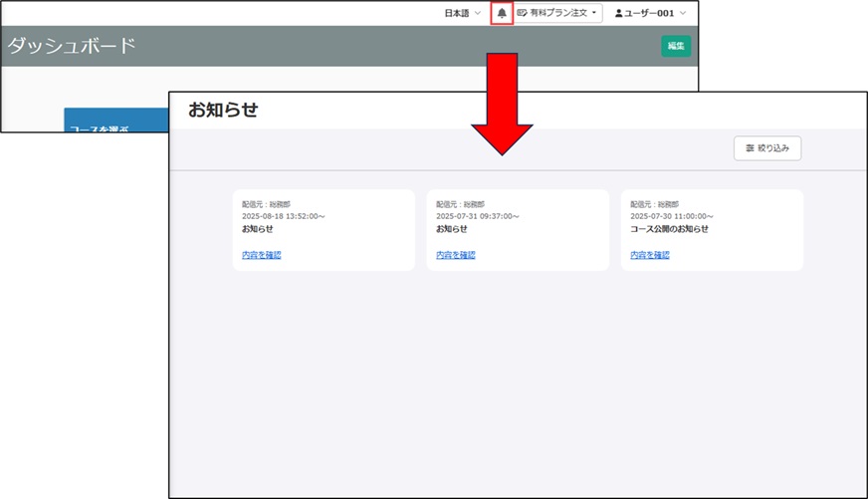The height and width of the screenshot is (499, 868).
Task: Click the 絞り込み filter button
Action: 766,148
